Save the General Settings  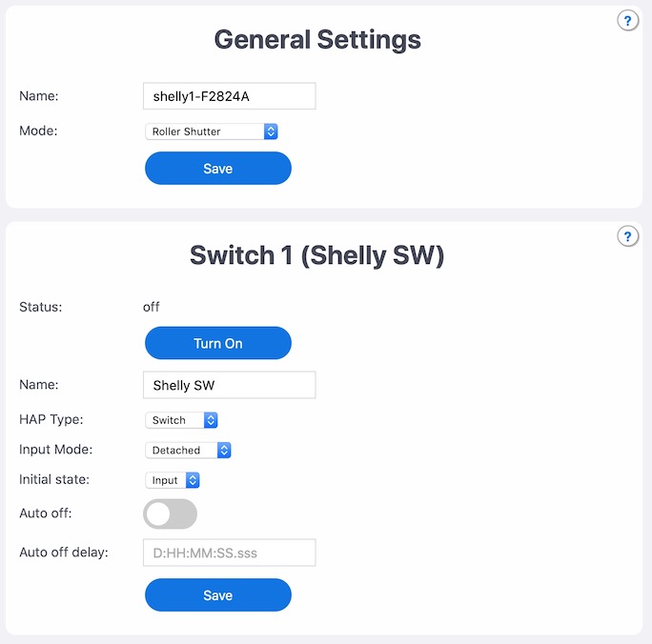coord(218,169)
